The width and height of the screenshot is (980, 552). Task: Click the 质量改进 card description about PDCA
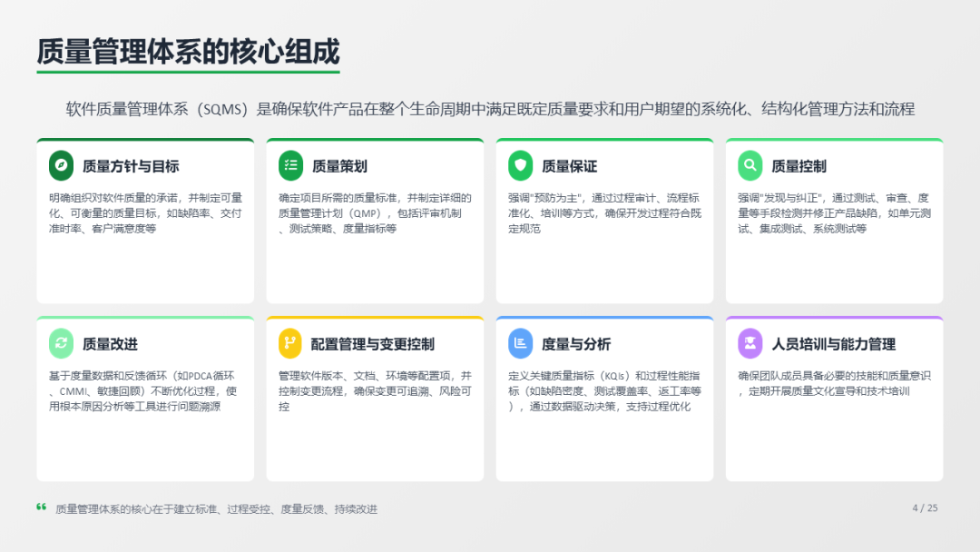tap(143, 391)
